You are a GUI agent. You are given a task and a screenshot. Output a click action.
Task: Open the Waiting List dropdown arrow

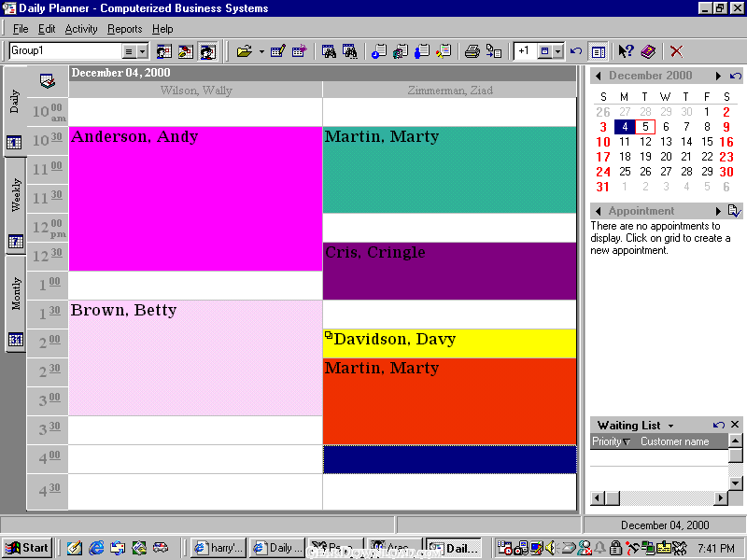click(x=670, y=426)
